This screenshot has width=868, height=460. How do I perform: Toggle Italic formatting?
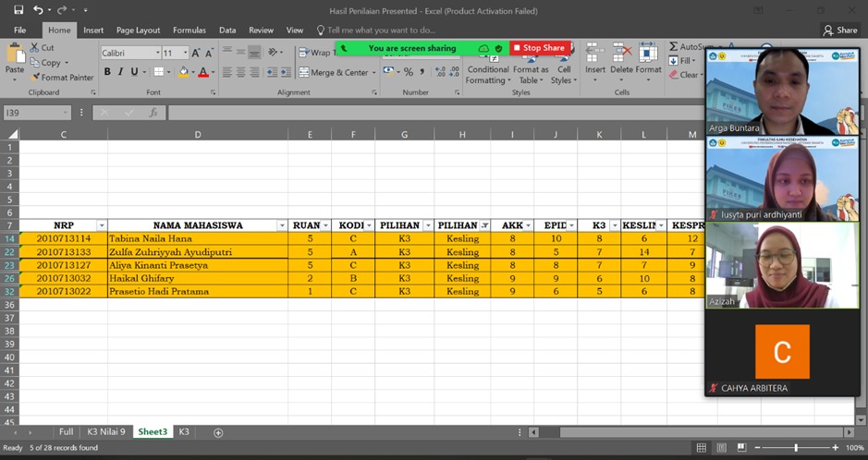coord(121,72)
